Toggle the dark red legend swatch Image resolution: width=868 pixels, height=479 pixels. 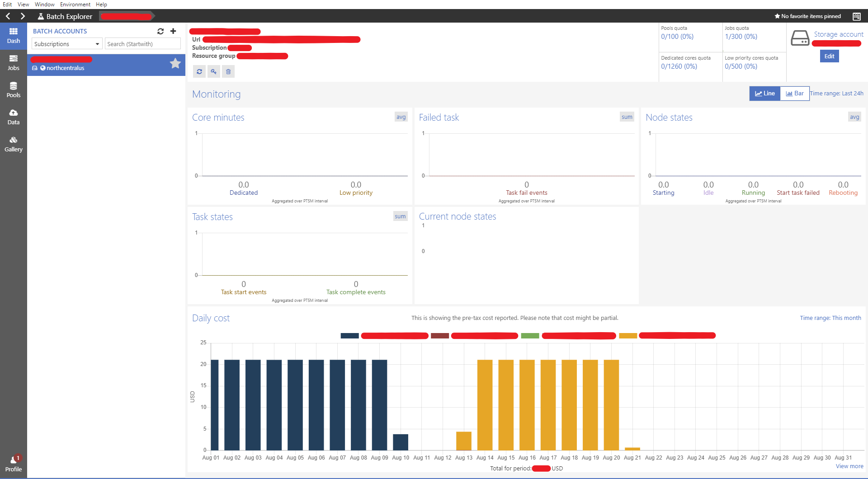coord(440,336)
